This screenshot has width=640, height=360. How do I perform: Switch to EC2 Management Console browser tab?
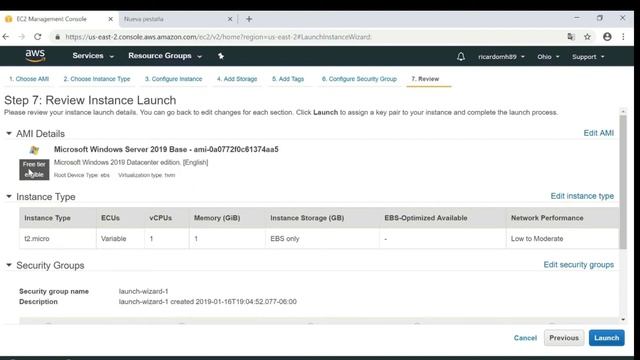(59, 19)
